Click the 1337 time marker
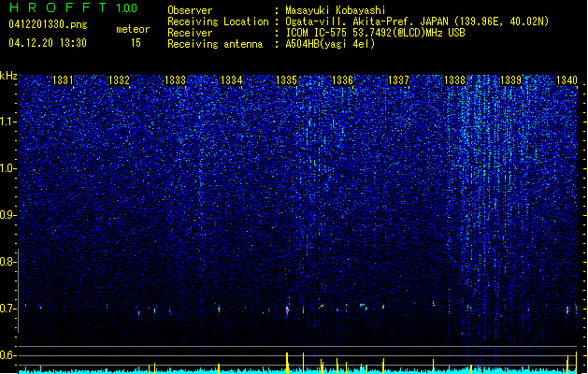 [x=398, y=80]
